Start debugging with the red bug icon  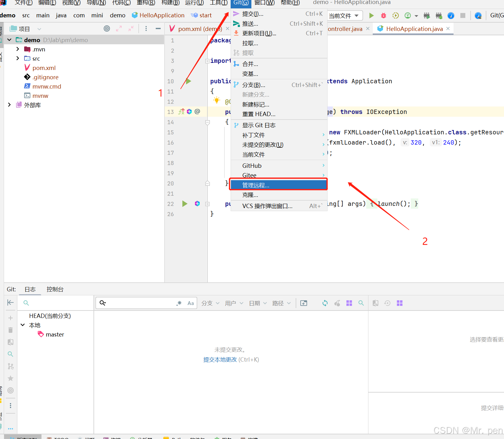point(384,15)
